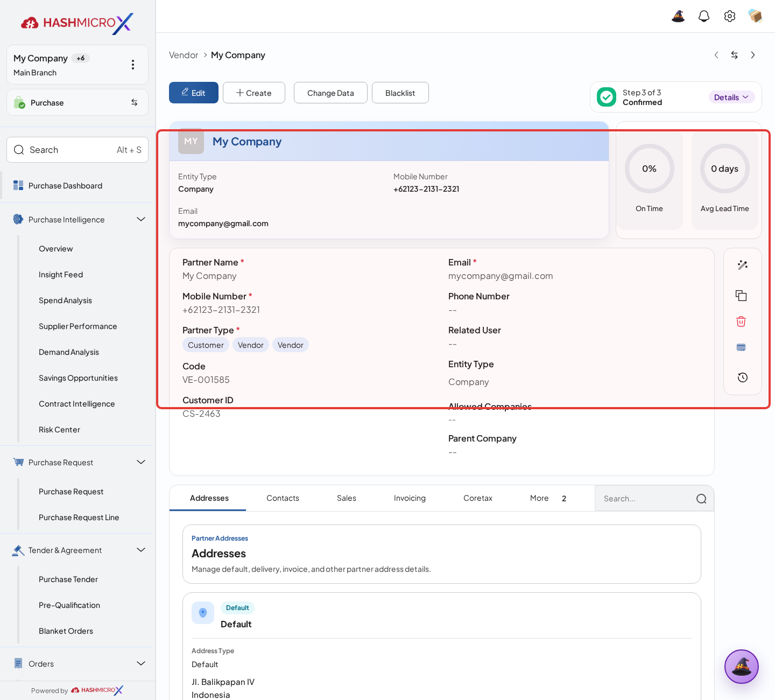This screenshot has height=700, width=775.
Task: Click the Vendor breadcrumb link
Action: pos(184,55)
